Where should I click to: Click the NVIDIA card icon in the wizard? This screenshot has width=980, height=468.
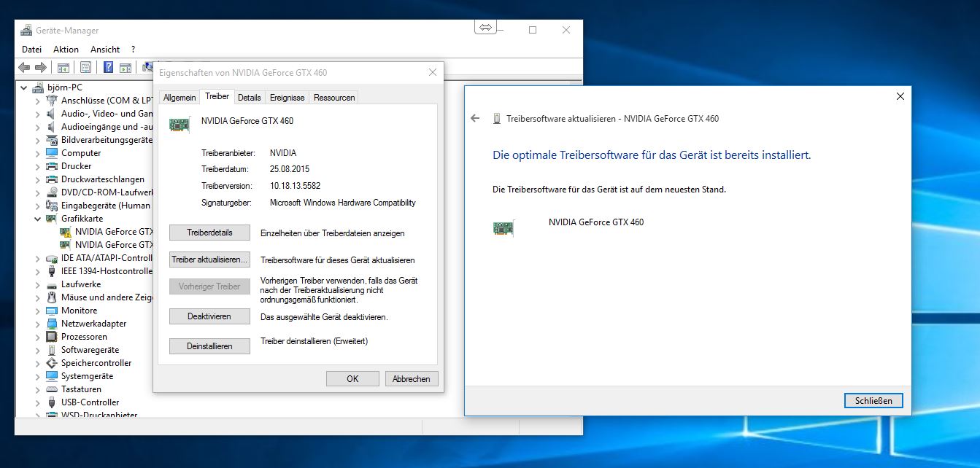(x=503, y=227)
